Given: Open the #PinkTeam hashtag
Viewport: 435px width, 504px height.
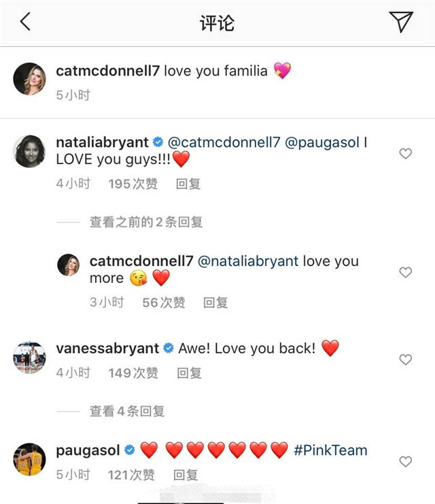Looking at the screenshot, I should pos(330,450).
